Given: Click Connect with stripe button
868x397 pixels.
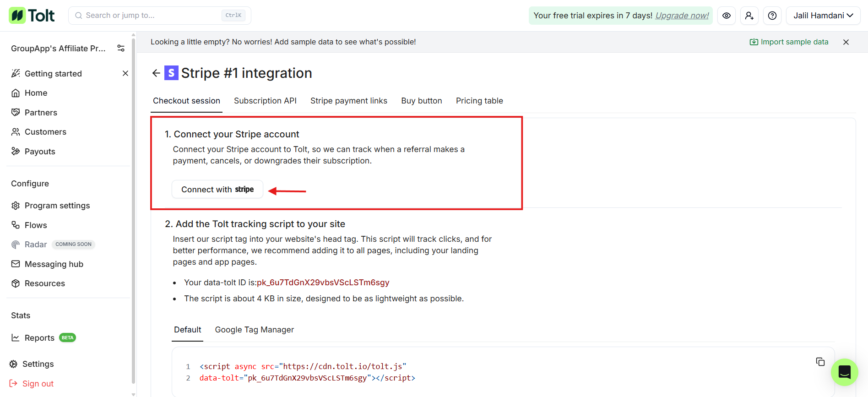Looking at the screenshot, I should [x=217, y=190].
